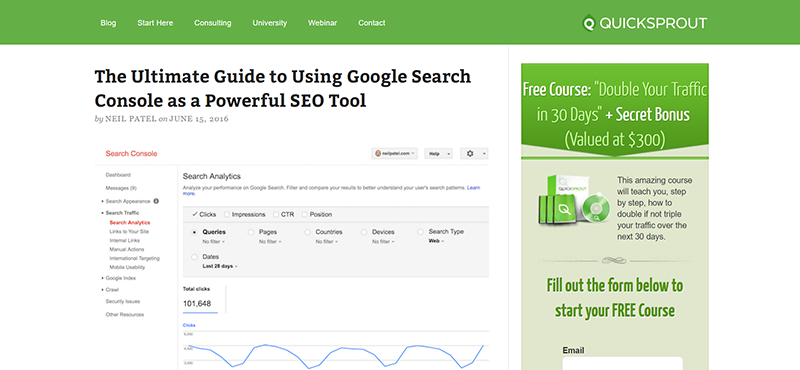The image size is (800, 370).
Task: Enable the Impressions checkbox
Action: (227, 214)
